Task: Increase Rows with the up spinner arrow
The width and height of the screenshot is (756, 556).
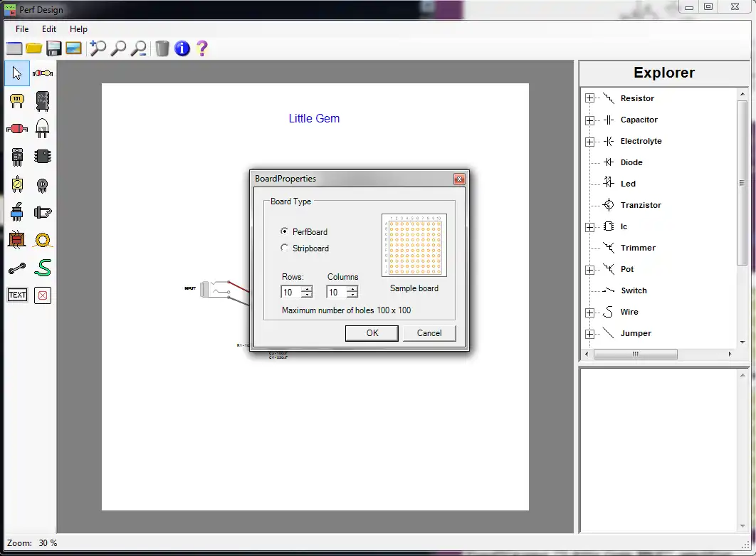Action: (307, 289)
